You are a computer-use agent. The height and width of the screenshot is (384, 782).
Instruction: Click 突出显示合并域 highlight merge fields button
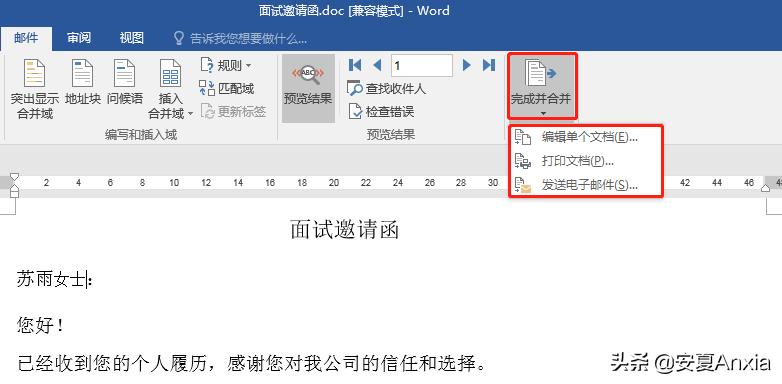35,89
